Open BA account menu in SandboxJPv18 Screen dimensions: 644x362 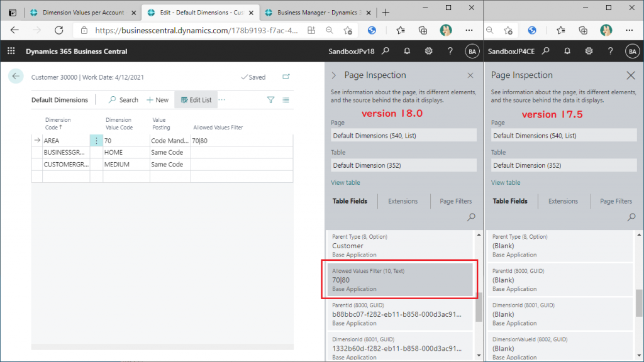point(472,52)
